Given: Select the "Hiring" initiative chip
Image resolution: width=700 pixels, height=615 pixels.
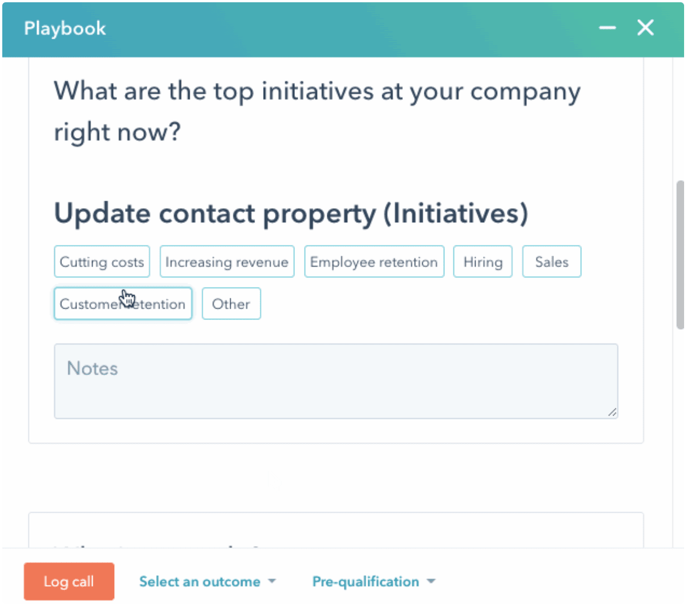Looking at the screenshot, I should [x=482, y=261].
